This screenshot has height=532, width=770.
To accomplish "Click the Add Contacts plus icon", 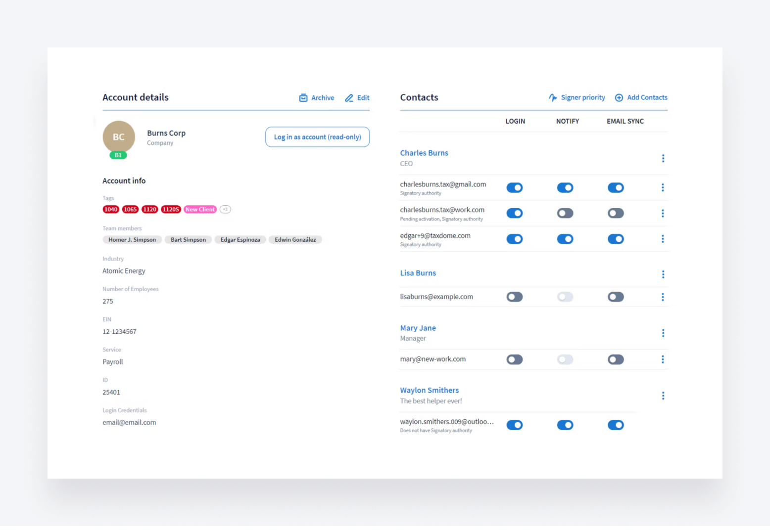I will click(x=619, y=97).
